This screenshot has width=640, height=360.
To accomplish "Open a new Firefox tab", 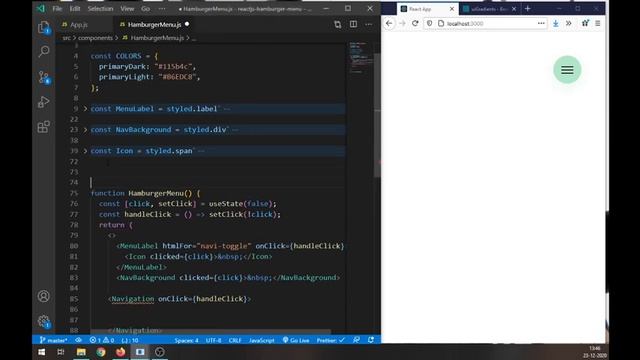I will (x=528, y=9).
